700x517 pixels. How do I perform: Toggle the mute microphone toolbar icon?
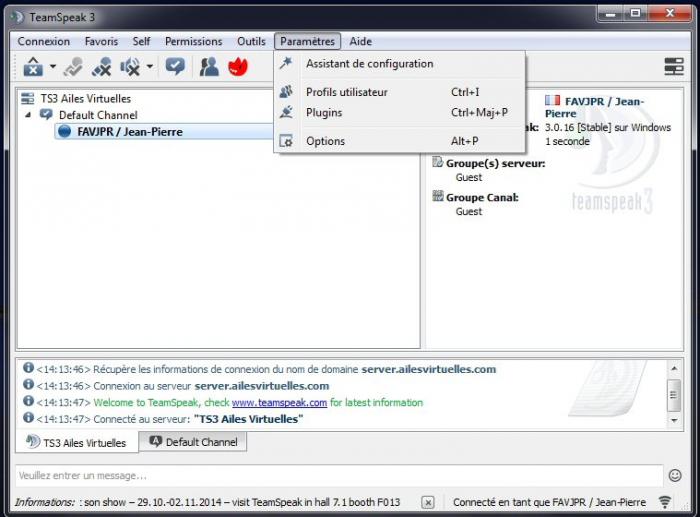[101, 67]
